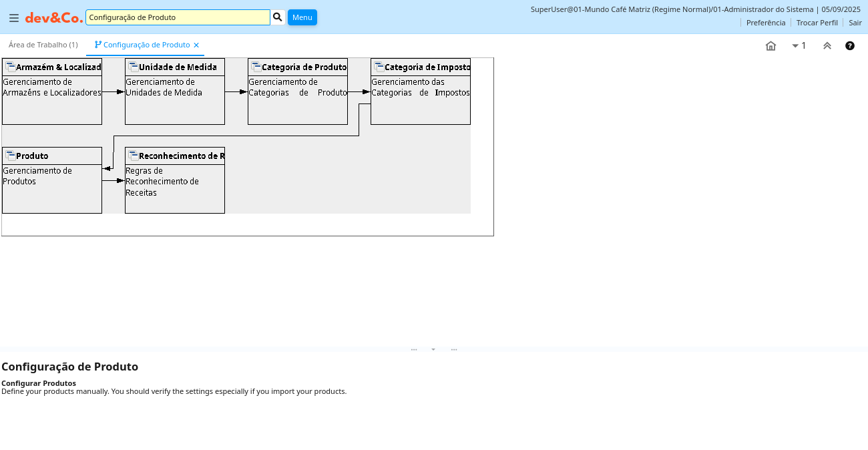Expand the dropdown arrow showing 1
This screenshot has height=450, width=868.
coord(799,46)
